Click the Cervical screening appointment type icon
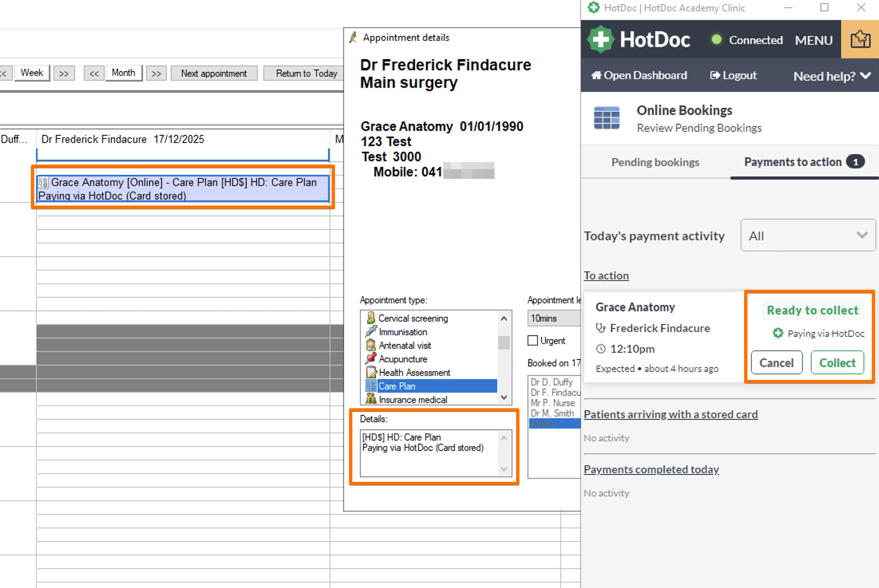Image resolution: width=879 pixels, height=588 pixels. point(371,318)
